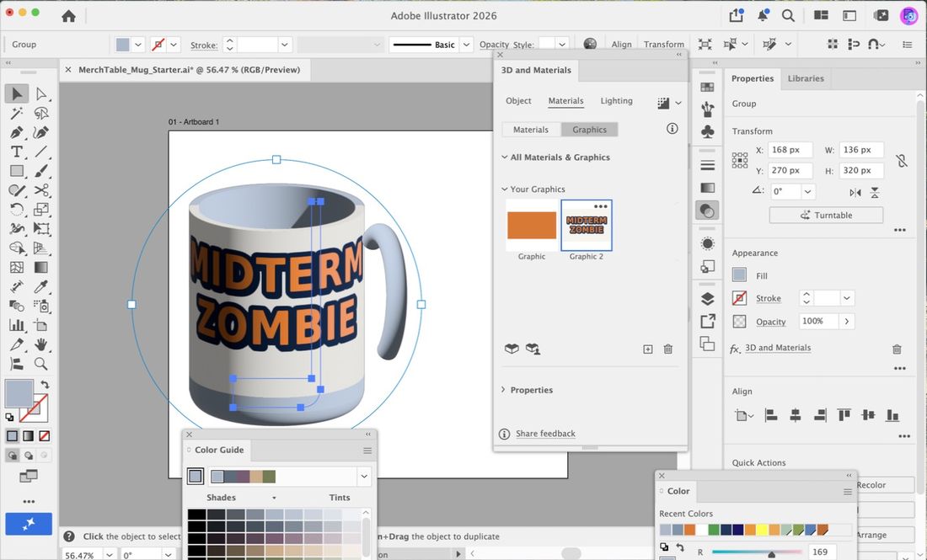Set fill to None mode
This screenshot has height=560, width=927.
(x=45, y=436)
